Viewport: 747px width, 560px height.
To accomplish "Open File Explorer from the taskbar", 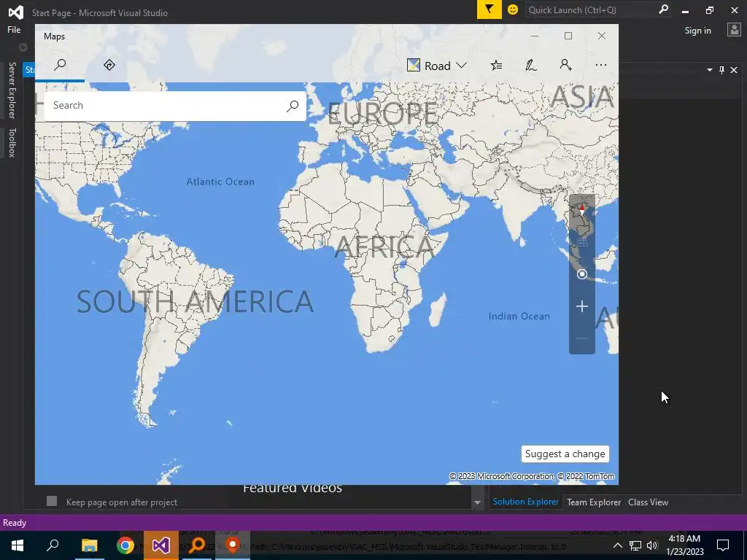I will click(89, 545).
